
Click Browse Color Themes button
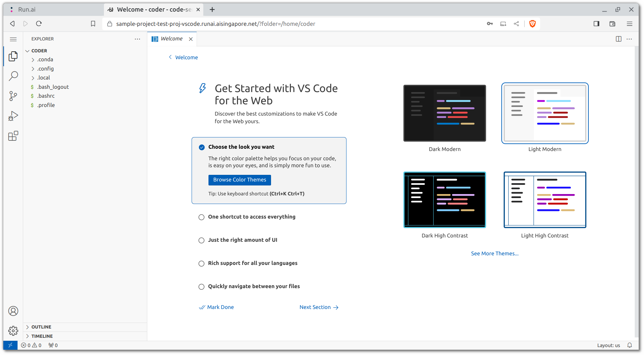[x=240, y=180]
